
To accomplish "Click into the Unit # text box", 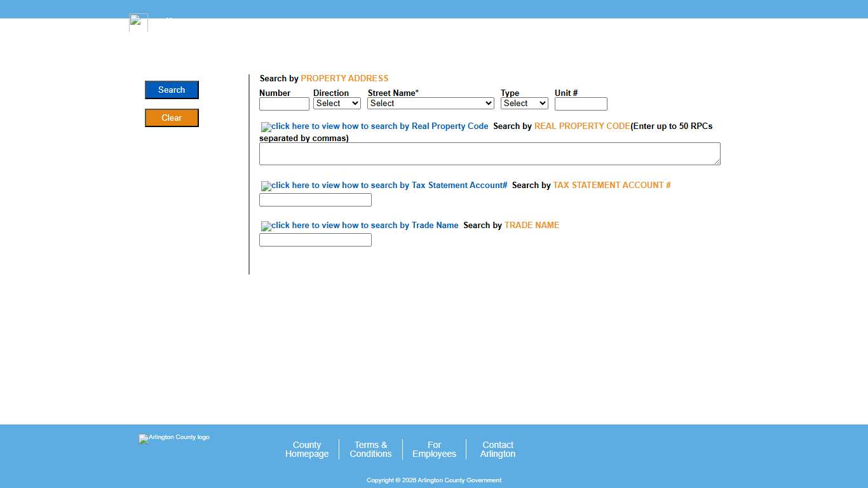I will (581, 104).
